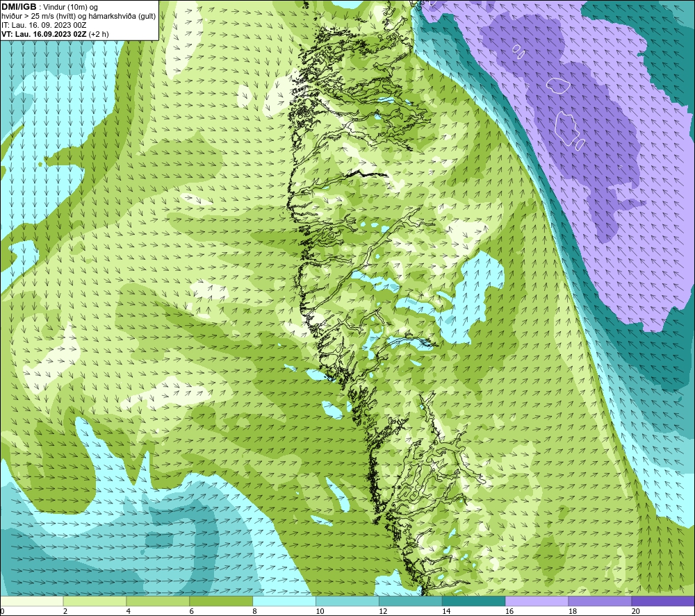Select the dark teal 14–16 m/s legend swatch
695x616 pixels.
[x=474, y=601]
